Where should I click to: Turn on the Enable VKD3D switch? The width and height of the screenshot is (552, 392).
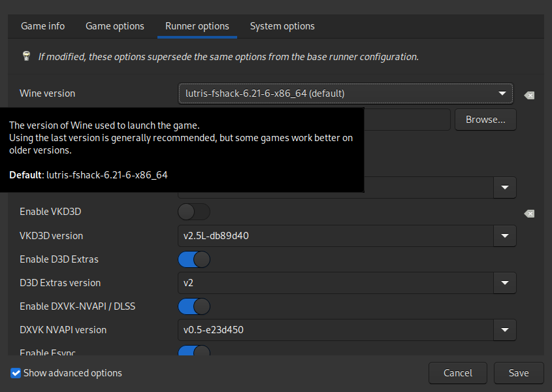[194, 212]
